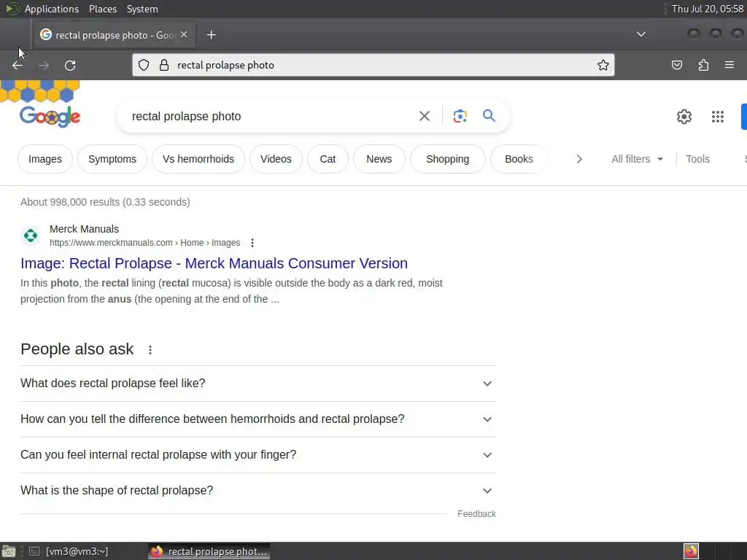Reload the current page
Screen dimensions: 747x560
(x=70, y=65)
